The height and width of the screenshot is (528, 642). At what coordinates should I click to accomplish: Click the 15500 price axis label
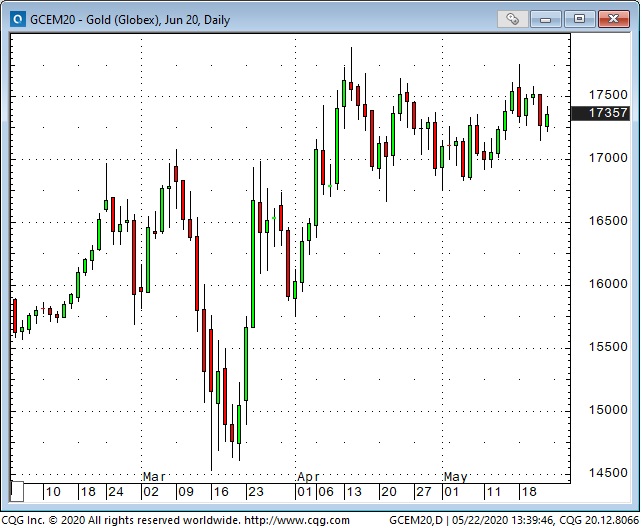point(608,347)
